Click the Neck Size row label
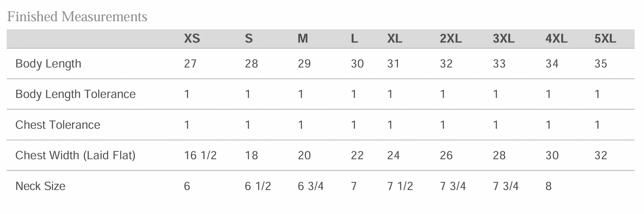 [40, 186]
